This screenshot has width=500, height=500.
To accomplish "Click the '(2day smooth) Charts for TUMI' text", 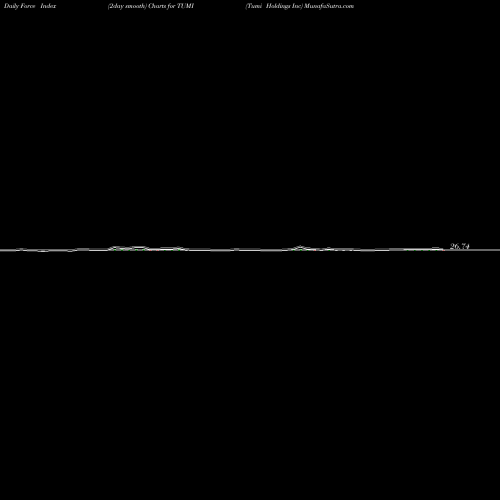I will coord(151,6).
